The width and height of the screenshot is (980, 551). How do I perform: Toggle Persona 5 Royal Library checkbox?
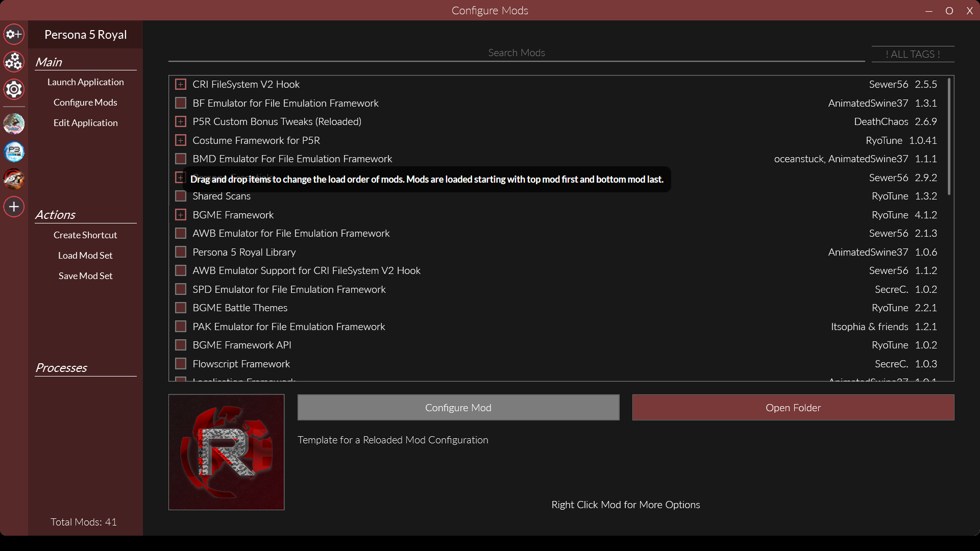click(181, 252)
